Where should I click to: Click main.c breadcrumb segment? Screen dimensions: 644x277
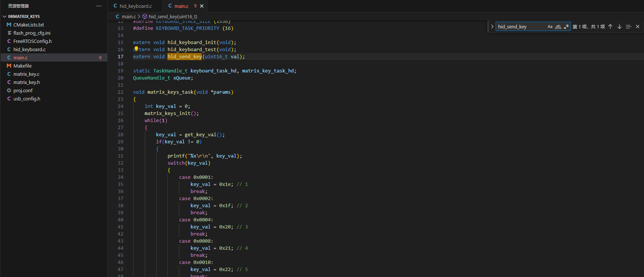129,16
